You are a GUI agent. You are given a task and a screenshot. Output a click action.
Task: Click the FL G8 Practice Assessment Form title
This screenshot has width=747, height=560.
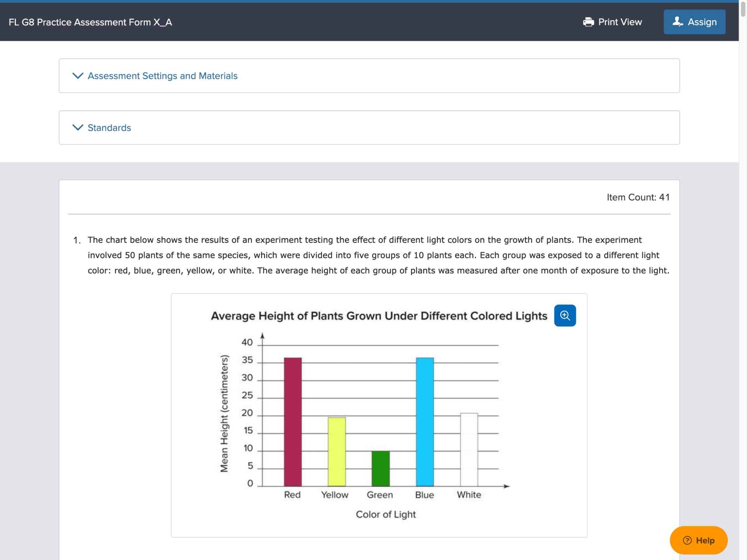[90, 22]
